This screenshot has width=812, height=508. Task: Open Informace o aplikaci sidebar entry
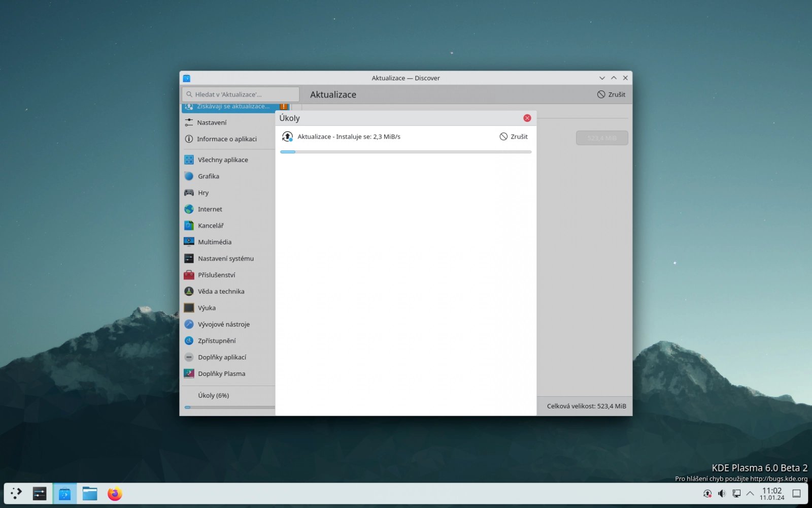tap(228, 139)
